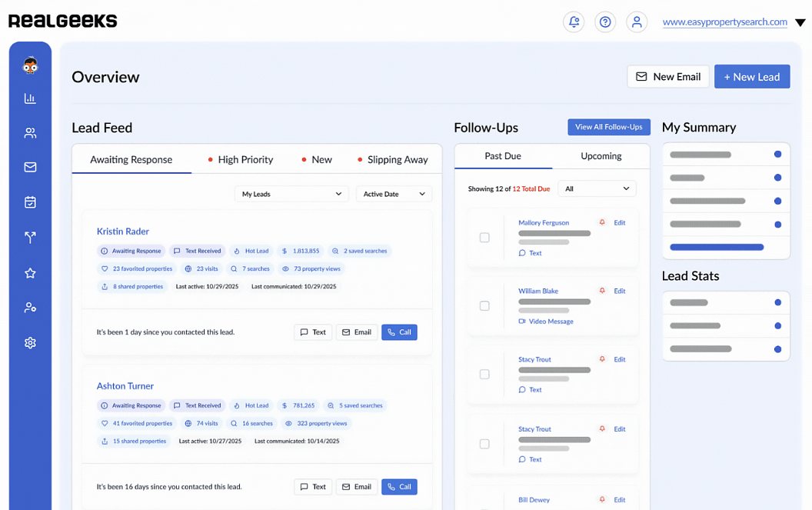
Task: Expand the My Leads dropdown
Action: pos(291,194)
